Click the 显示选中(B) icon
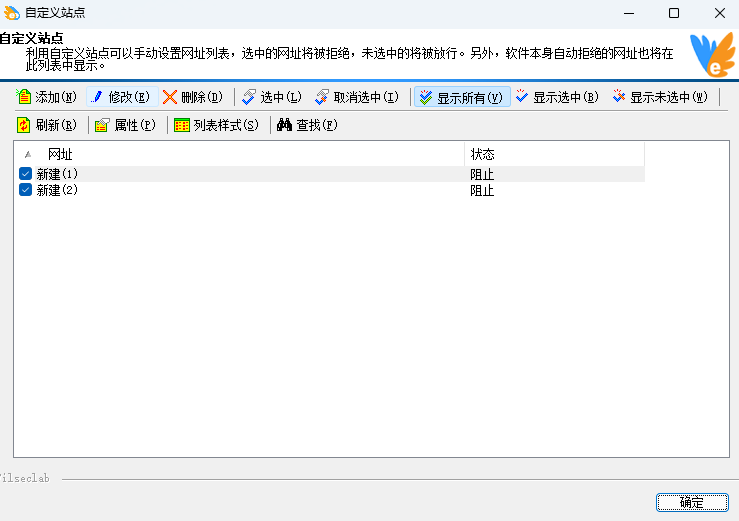Image resolution: width=739 pixels, height=521 pixels. click(x=522, y=96)
